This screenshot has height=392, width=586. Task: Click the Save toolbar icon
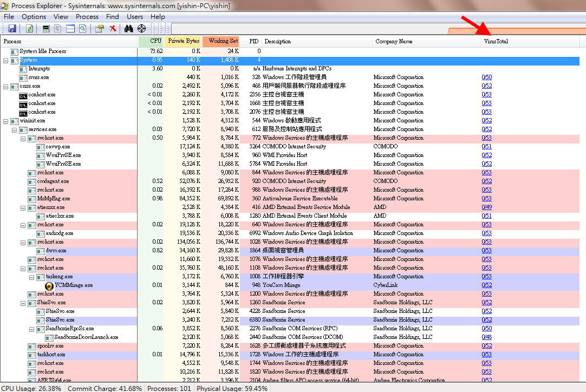click(x=12, y=28)
